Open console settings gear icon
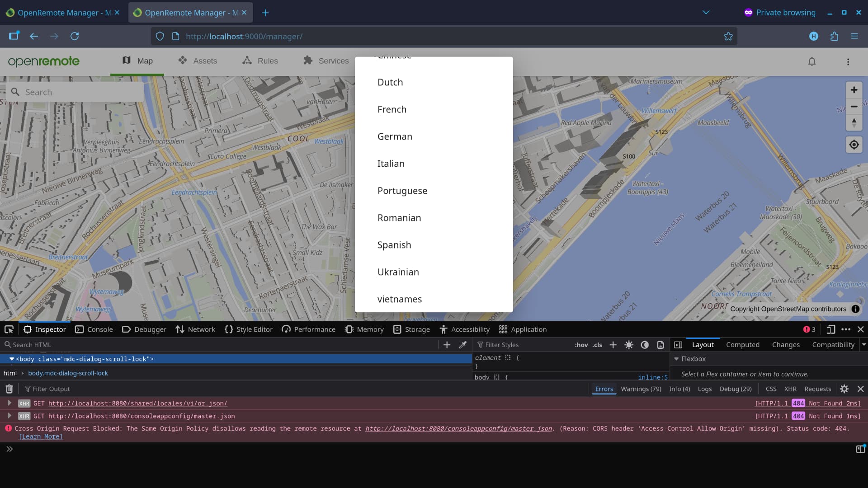 click(x=844, y=389)
